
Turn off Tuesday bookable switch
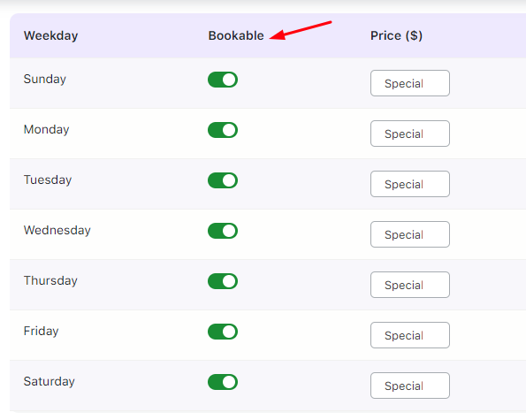click(223, 180)
